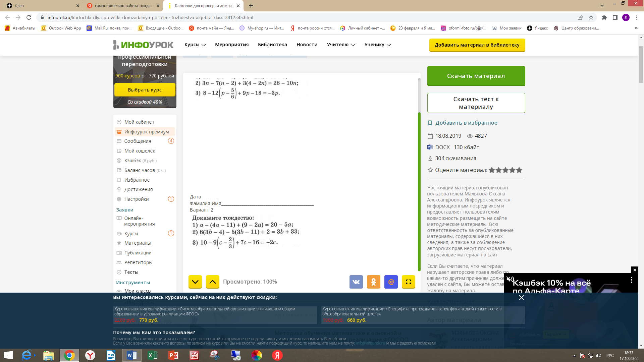
Task: Click the Windows Start button
Action: pyautogui.click(x=8, y=355)
